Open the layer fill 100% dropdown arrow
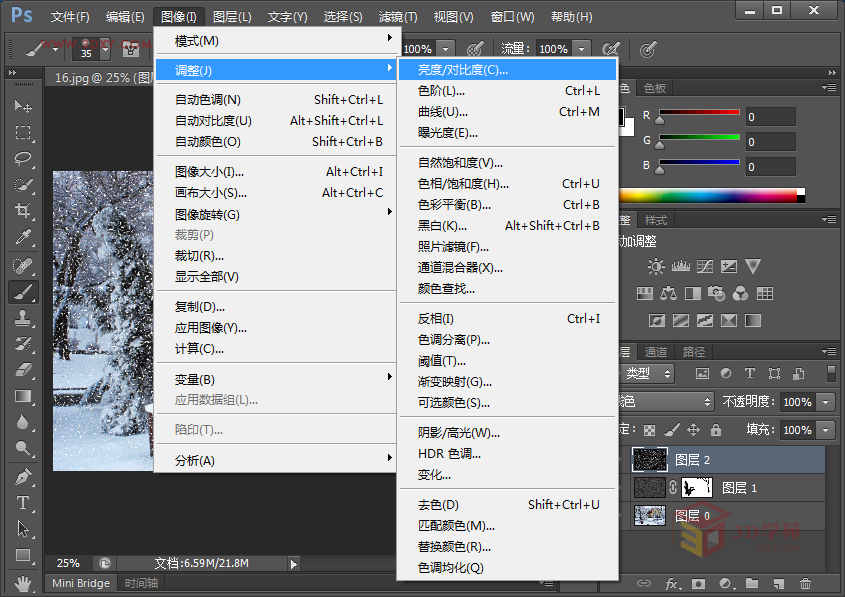Screen dimensions: 845x597 (x=826, y=430)
